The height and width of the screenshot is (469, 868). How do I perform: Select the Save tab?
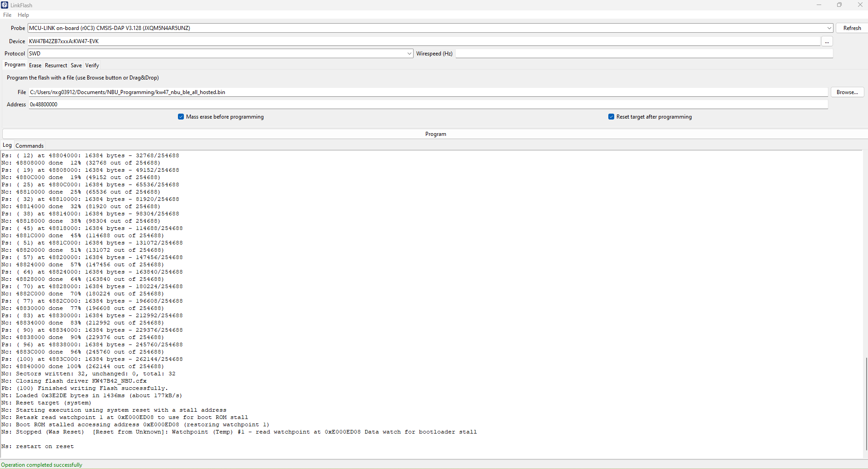click(x=76, y=65)
